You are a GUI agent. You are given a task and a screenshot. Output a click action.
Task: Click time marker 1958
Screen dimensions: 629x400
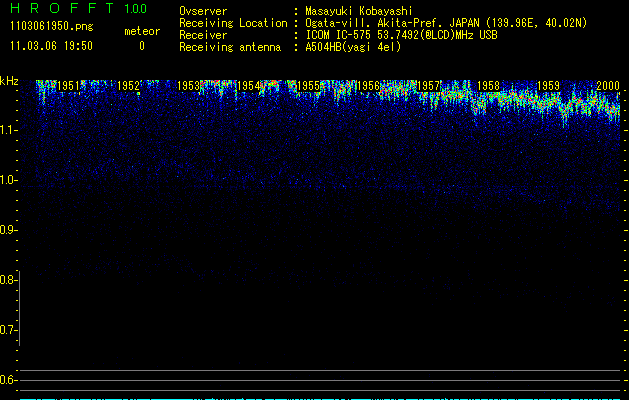click(x=488, y=86)
